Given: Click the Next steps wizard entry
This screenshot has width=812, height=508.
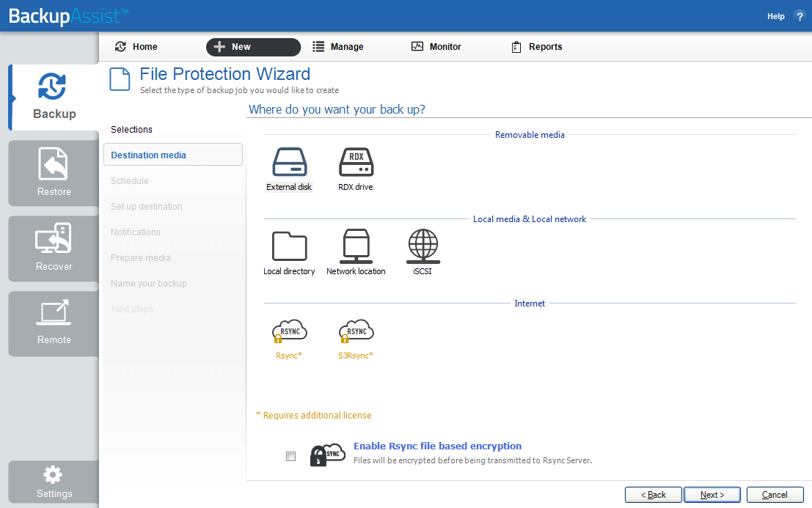Looking at the screenshot, I should tap(132, 309).
